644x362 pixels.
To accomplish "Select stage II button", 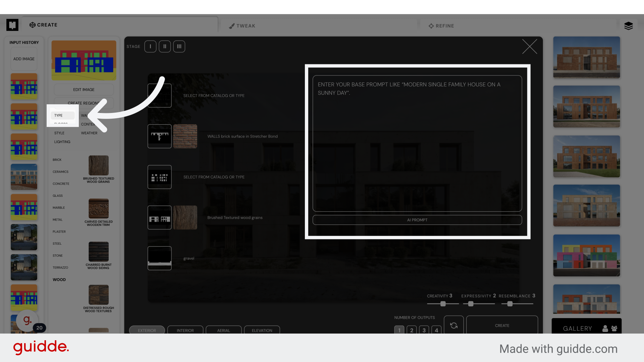I will click(x=165, y=46).
